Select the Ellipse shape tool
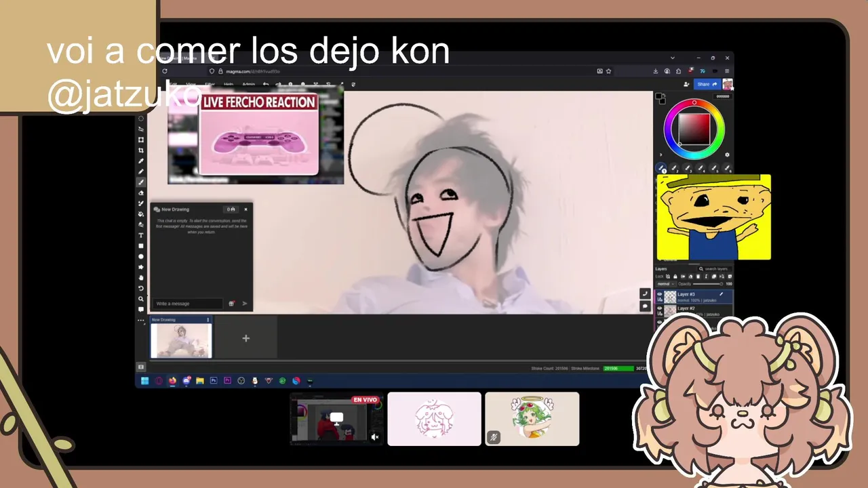Image resolution: width=868 pixels, height=488 pixels. click(141, 256)
